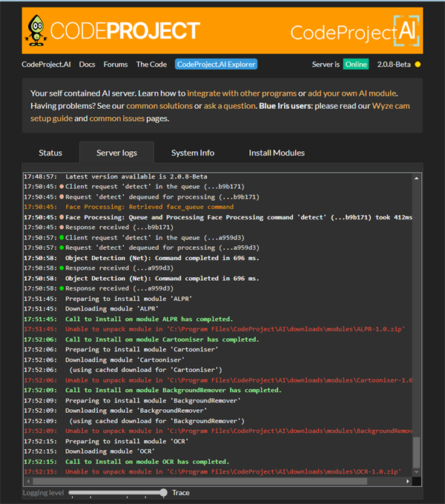This screenshot has height=504, width=445.
Task: Click the 2.0.8-Beta version label
Action: pos(394,64)
